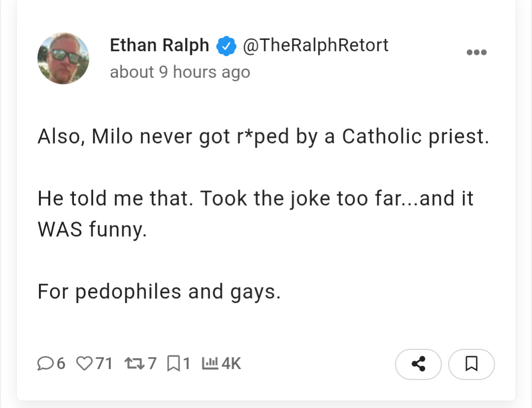Screen dimensions: 532x408
Task: Click the 71 likes count
Action: [x=104, y=364]
